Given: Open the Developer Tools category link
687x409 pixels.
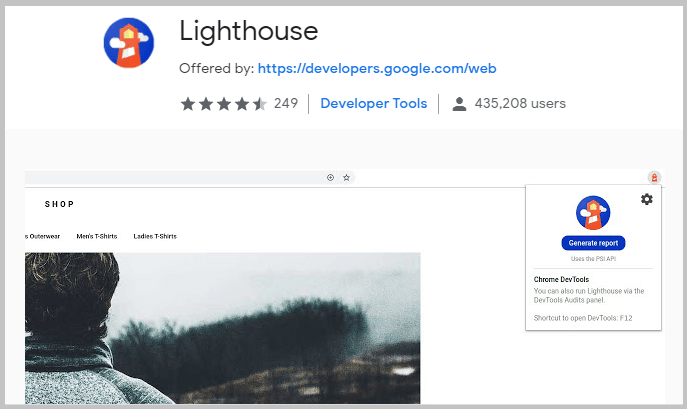Looking at the screenshot, I should tap(374, 103).
